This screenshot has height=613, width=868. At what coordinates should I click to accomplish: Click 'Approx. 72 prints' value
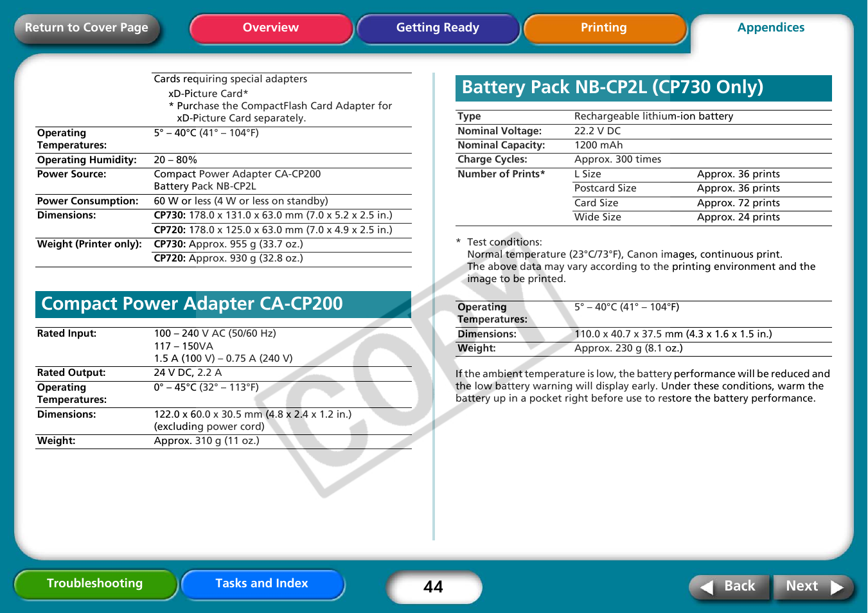tap(738, 203)
